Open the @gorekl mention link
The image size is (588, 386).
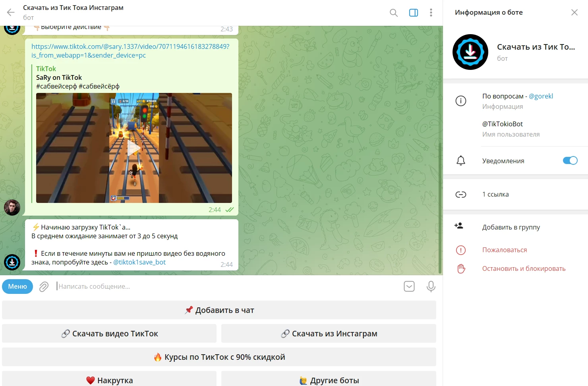[541, 96]
